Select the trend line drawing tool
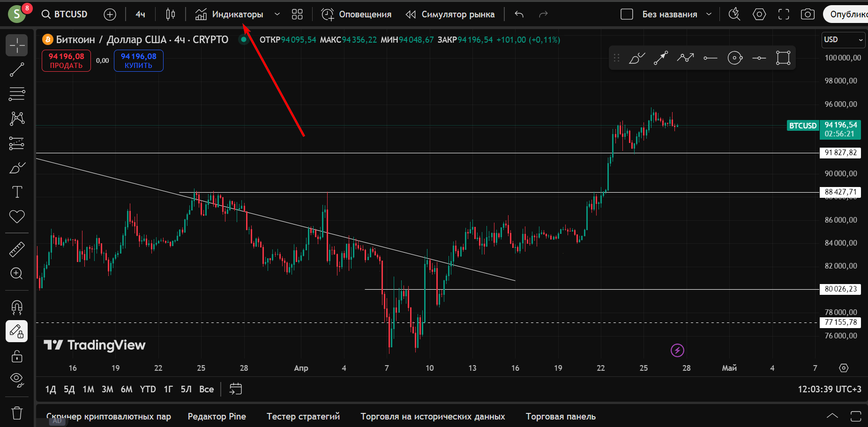The width and height of the screenshot is (868, 427). point(17,70)
